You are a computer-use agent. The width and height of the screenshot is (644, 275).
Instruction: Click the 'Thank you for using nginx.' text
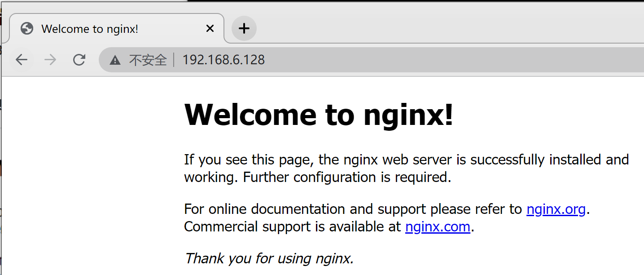point(269,258)
